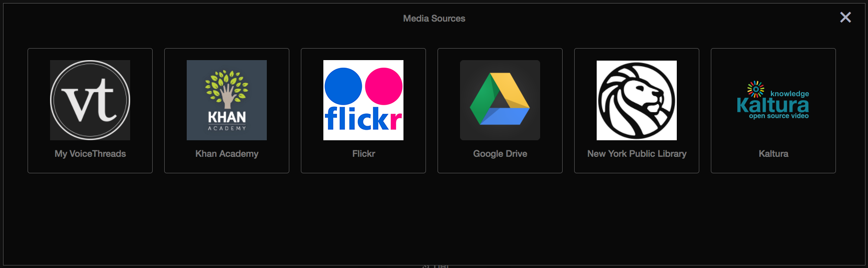Click the 'New York Public Library' caption
Image resolution: width=868 pixels, height=268 pixels.
[x=637, y=154]
